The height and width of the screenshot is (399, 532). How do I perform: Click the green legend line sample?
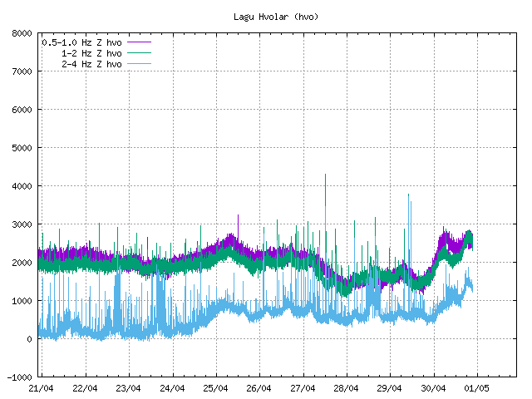coord(139,53)
